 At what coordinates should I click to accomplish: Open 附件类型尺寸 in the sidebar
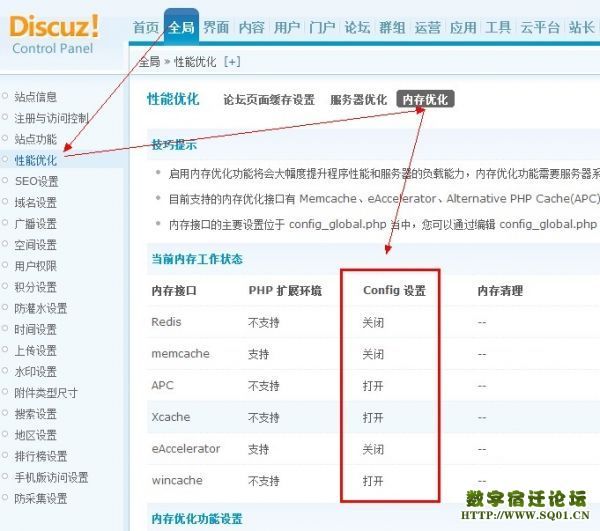pyautogui.click(x=46, y=393)
